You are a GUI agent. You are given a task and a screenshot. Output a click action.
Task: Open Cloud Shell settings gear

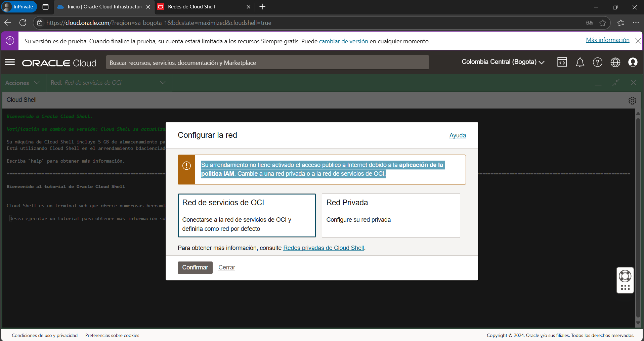[x=632, y=100]
